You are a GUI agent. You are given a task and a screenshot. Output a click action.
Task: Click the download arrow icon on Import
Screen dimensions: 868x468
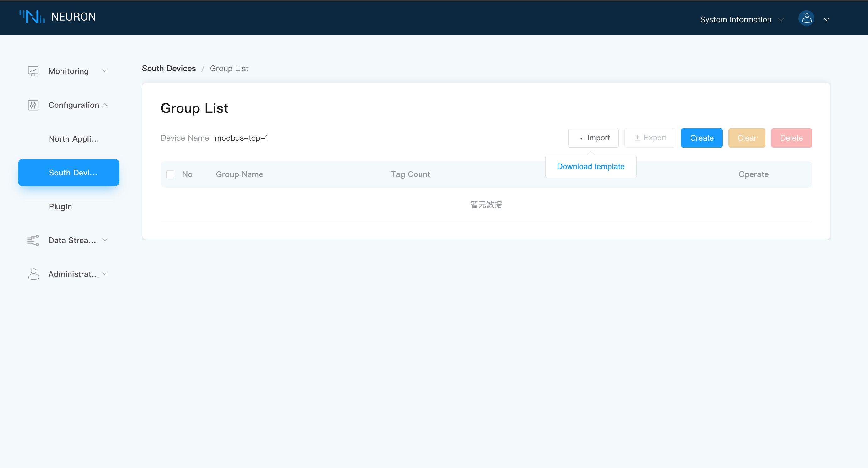581,138
